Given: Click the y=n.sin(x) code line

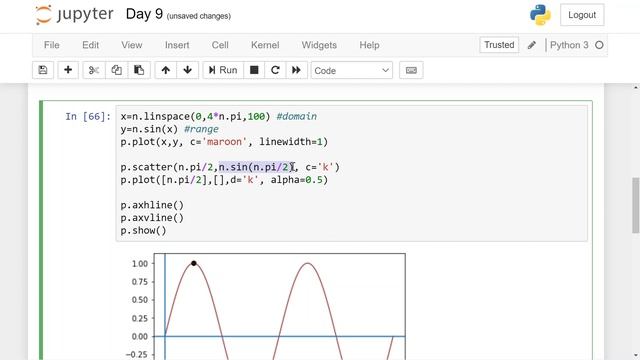Looking at the screenshot, I should (x=169, y=129).
